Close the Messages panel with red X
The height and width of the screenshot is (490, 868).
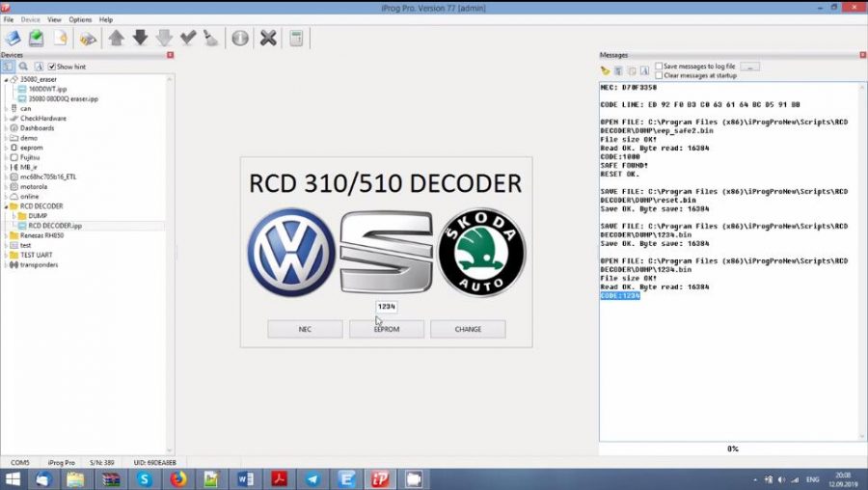click(x=863, y=55)
